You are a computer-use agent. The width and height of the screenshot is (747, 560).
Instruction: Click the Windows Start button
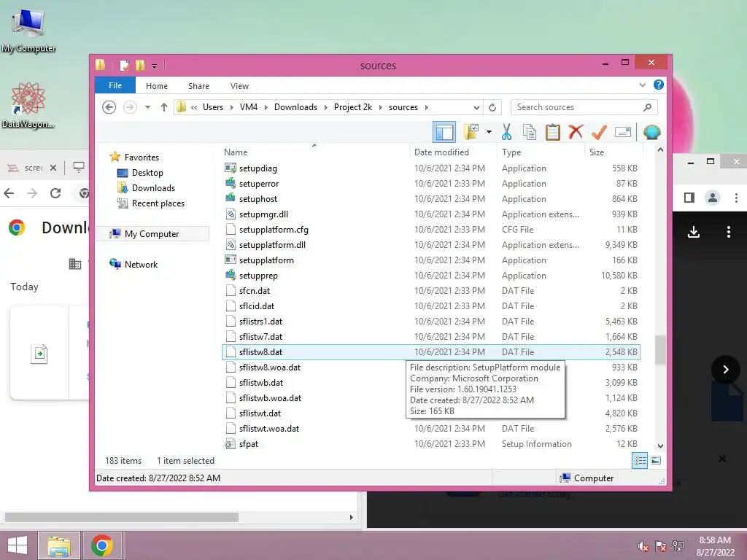(18, 545)
